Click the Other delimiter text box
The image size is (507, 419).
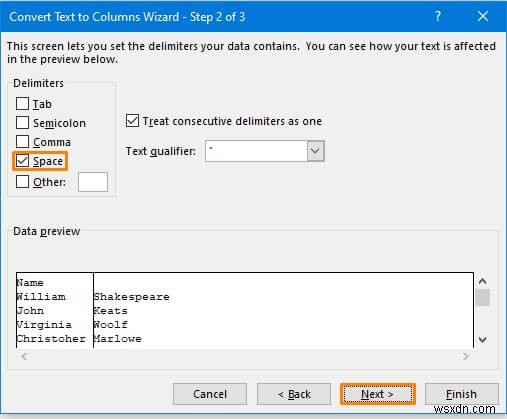pos(93,182)
